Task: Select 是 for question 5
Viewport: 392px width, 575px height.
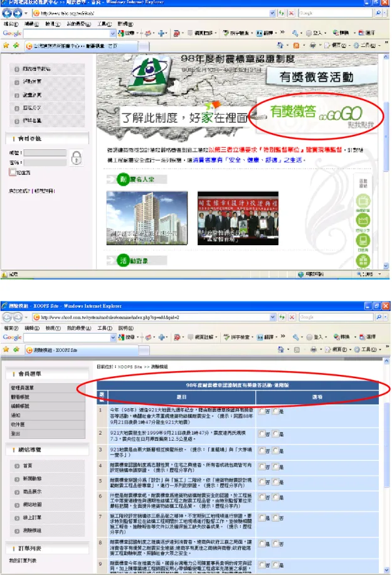Action: (x=275, y=482)
